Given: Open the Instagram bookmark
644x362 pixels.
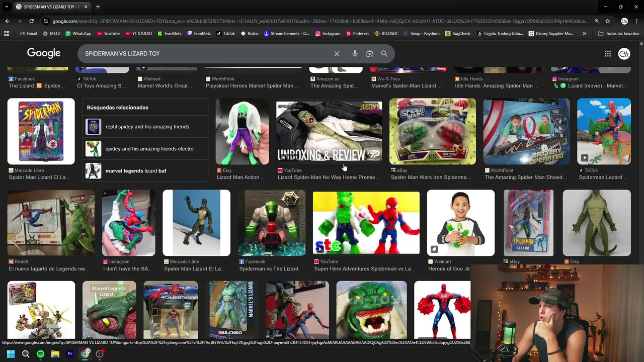Looking at the screenshot, I should tap(328, 34).
